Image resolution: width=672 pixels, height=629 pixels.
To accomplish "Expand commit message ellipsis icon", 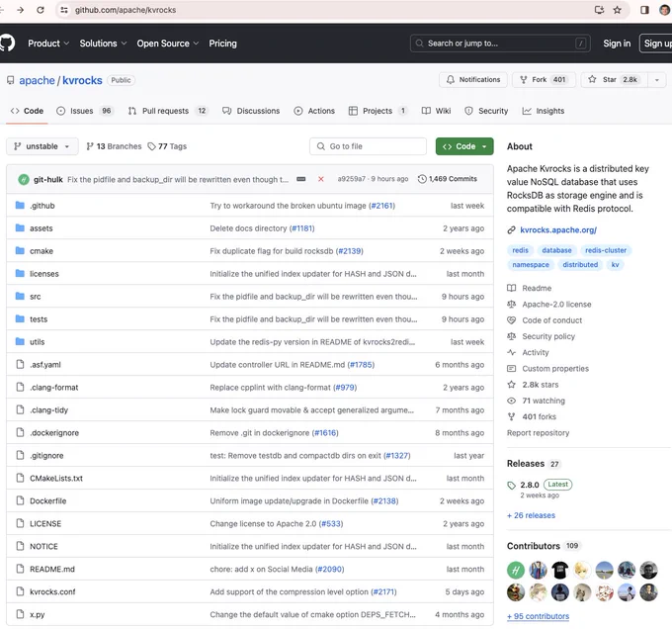I will tap(301, 179).
